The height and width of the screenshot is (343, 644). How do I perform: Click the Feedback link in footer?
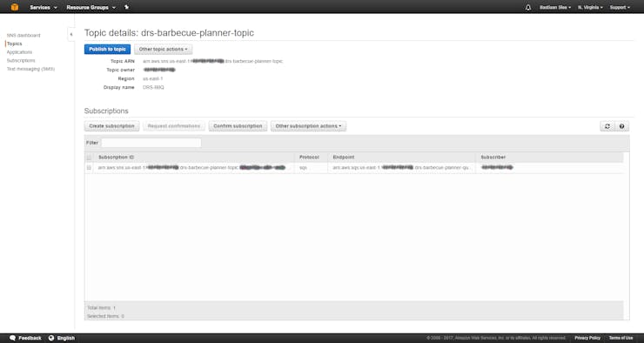[x=30, y=338]
